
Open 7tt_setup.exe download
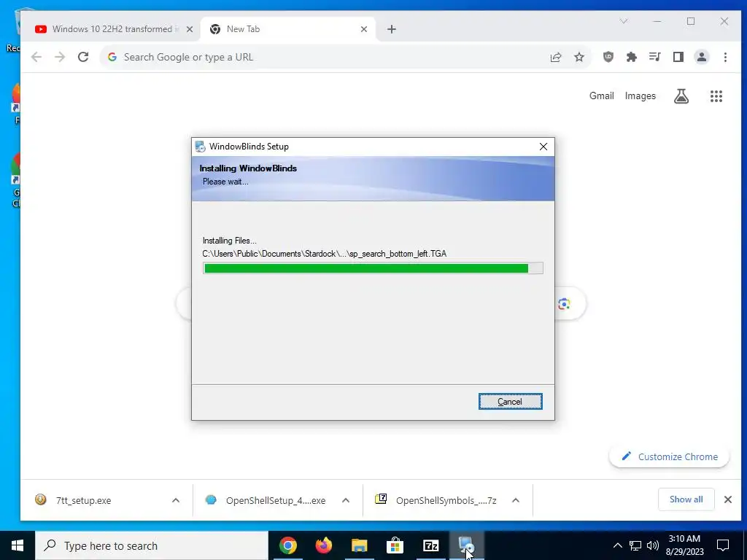[83, 500]
